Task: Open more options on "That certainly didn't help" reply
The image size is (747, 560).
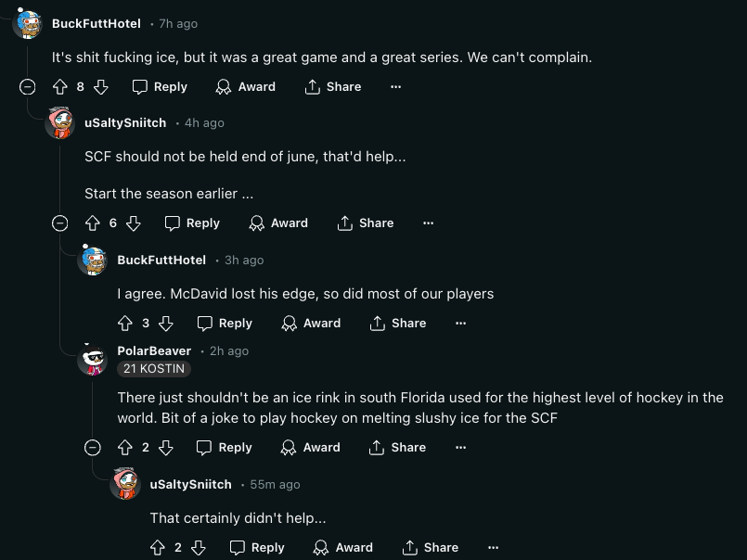Action: pos(493,548)
